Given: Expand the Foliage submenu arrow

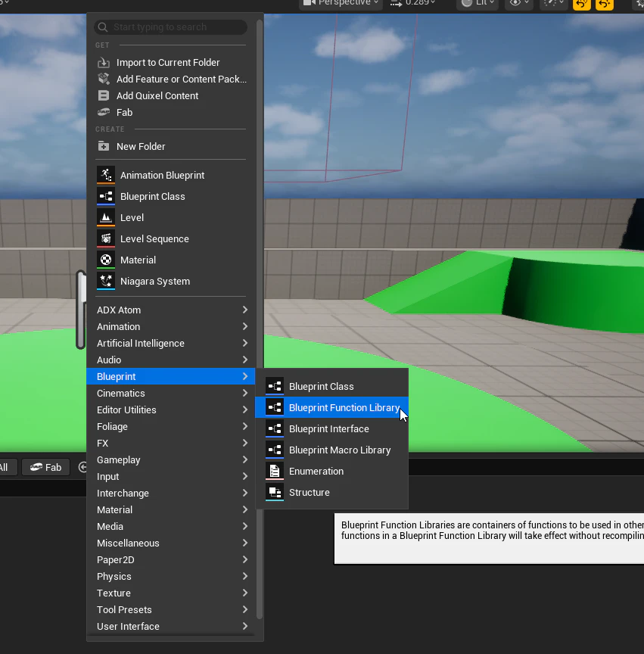Looking at the screenshot, I should click(x=245, y=427).
